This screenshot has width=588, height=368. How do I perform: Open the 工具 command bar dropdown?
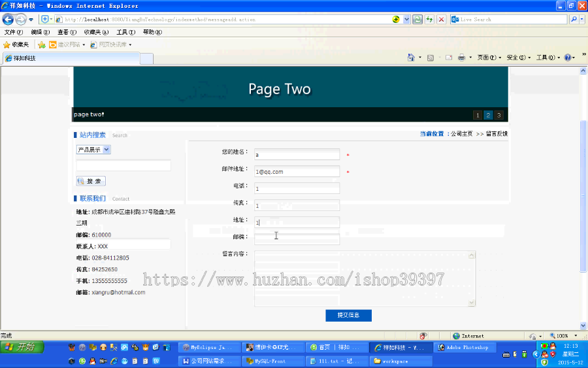point(548,58)
